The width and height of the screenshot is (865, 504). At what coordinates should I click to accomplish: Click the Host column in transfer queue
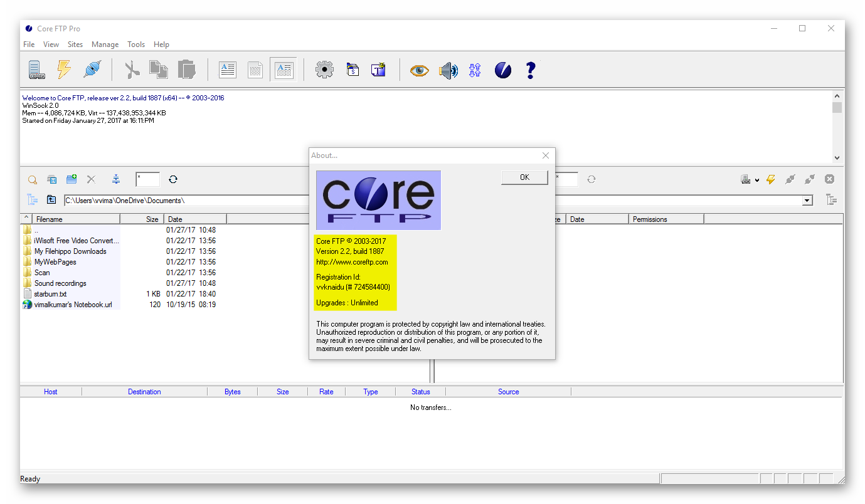(51, 392)
